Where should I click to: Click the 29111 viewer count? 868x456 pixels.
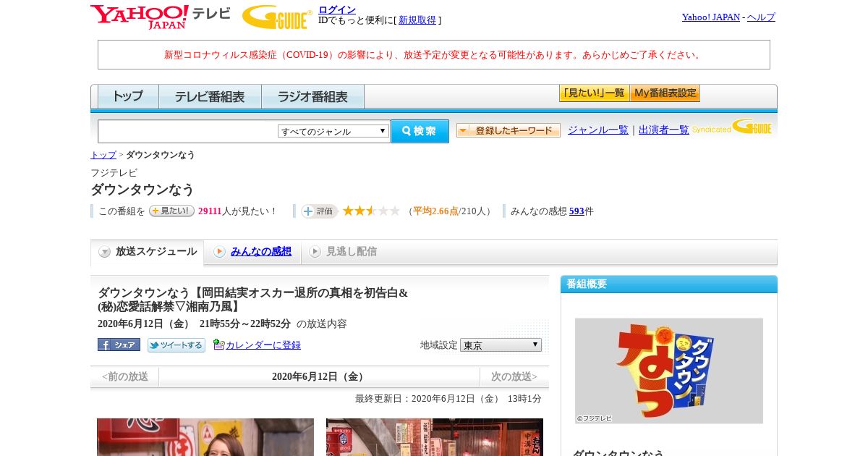[x=210, y=211]
